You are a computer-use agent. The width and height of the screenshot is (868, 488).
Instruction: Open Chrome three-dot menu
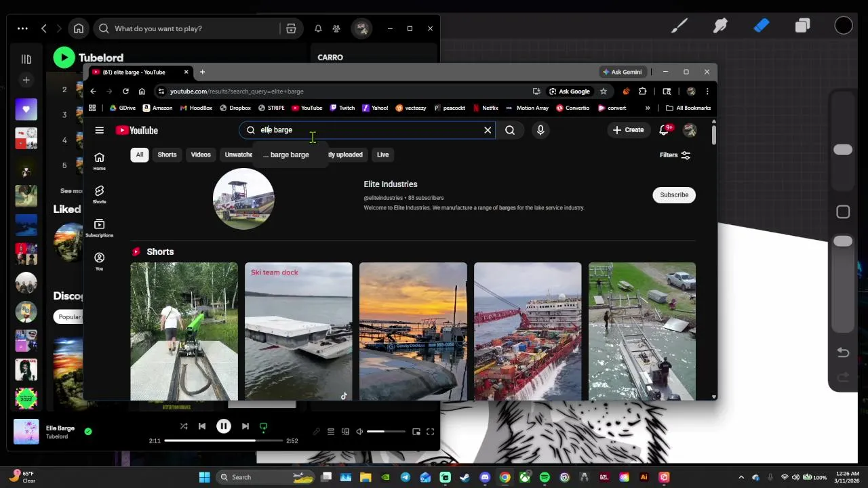pos(707,91)
